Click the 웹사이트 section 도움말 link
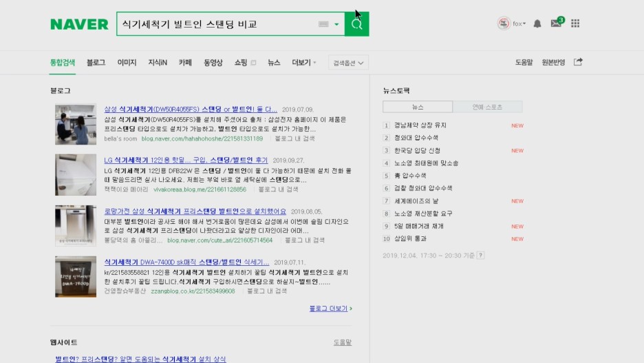Image resolution: width=644 pixels, height=363 pixels. 342,342
